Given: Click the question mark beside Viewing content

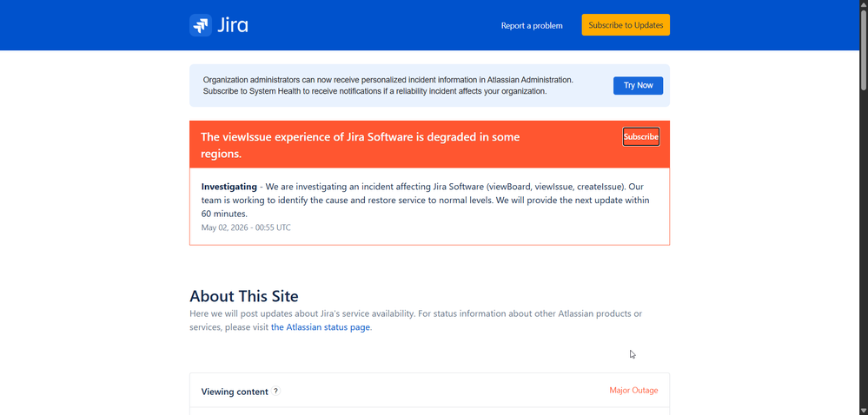Looking at the screenshot, I should coord(275,391).
